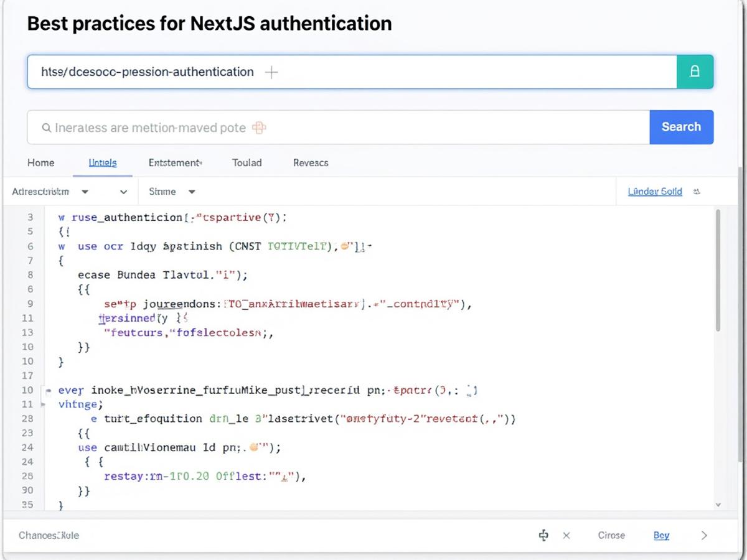This screenshot has width=747, height=560.
Task: Click the right chevron arrow at bottom right
Action: pos(705,535)
